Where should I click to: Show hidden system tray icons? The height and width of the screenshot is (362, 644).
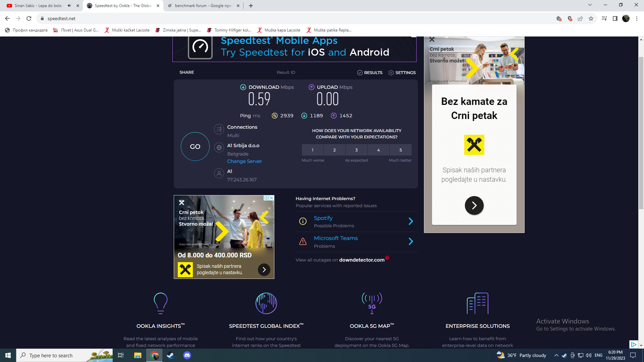[556, 355]
